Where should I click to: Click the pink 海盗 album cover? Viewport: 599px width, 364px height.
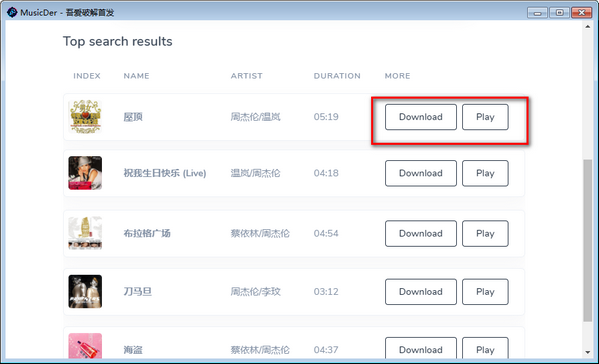coord(85,346)
